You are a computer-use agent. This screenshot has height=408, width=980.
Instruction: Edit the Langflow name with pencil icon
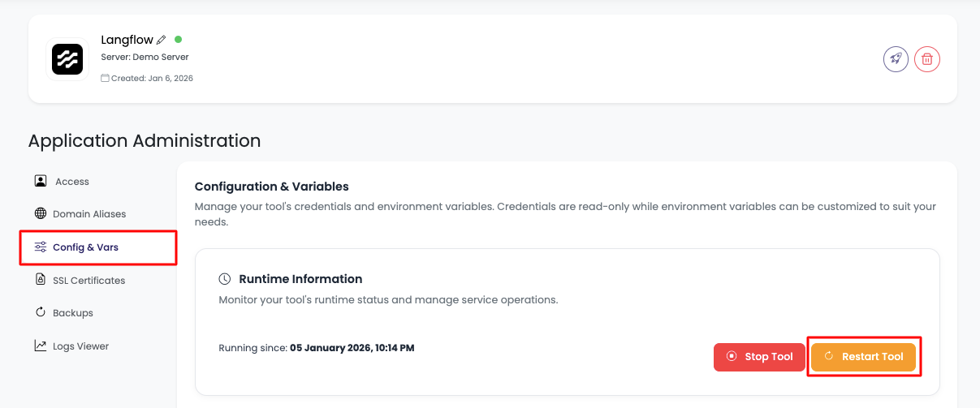pyautogui.click(x=162, y=40)
